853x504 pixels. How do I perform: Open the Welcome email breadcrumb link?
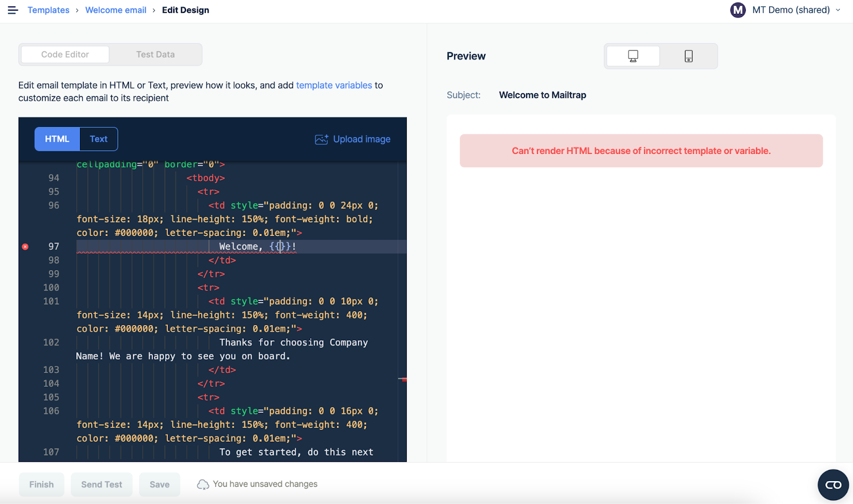coord(116,10)
